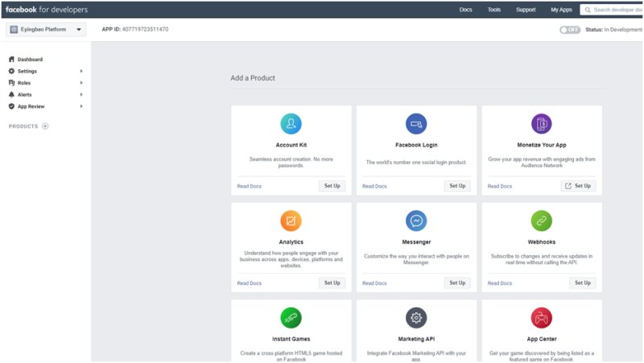The image size is (644, 363).
Task: Focus the Search developer docs field
Action: pos(616,10)
